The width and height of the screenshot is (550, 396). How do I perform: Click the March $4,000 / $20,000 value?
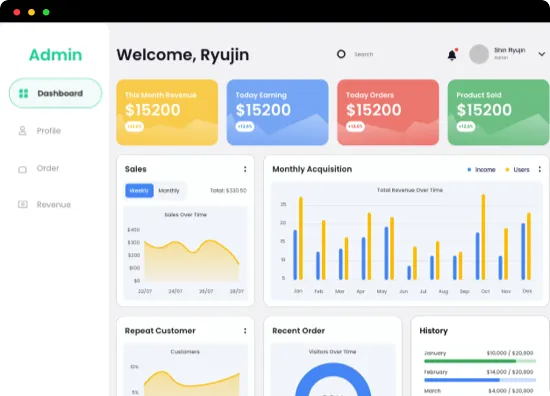[x=511, y=391]
